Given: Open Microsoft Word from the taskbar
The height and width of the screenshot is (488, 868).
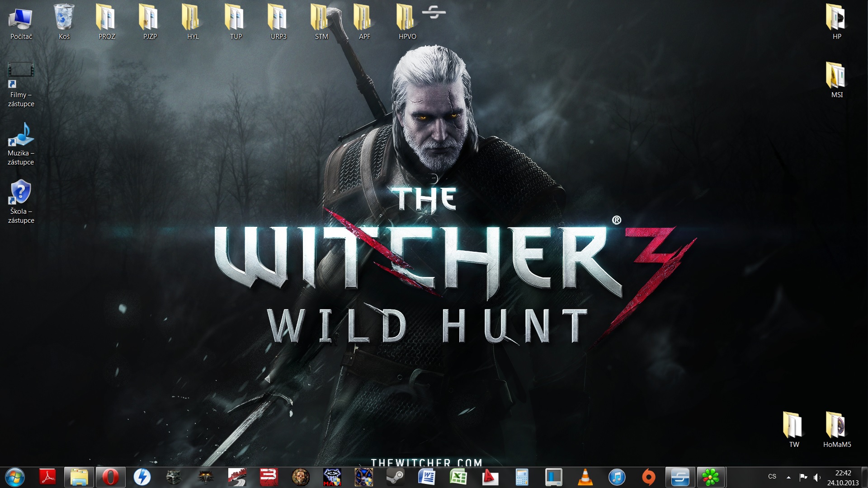Looking at the screenshot, I should (x=427, y=477).
